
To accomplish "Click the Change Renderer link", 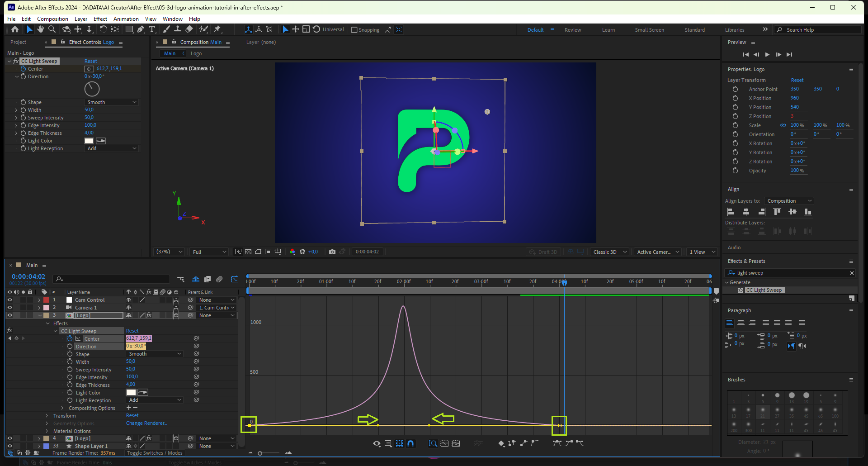I will point(146,423).
